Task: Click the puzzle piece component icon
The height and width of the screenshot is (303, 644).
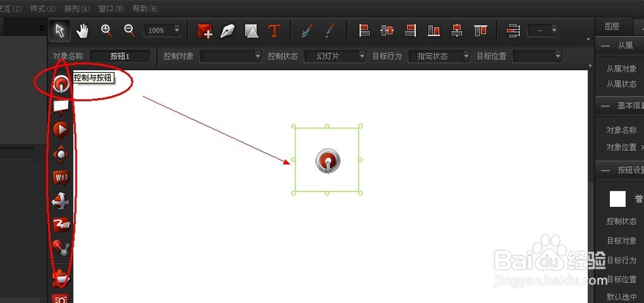Action: pos(61,278)
